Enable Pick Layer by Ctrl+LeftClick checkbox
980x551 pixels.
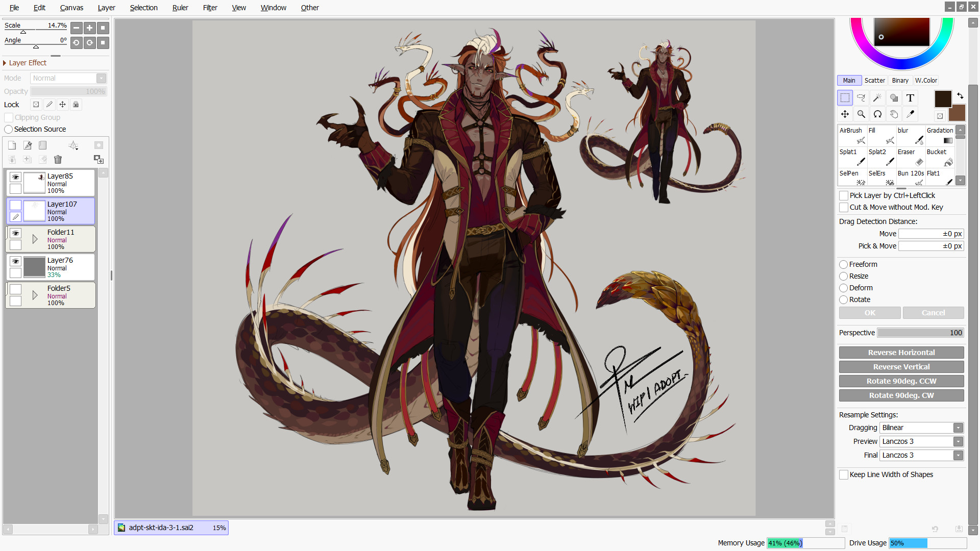coord(844,195)
